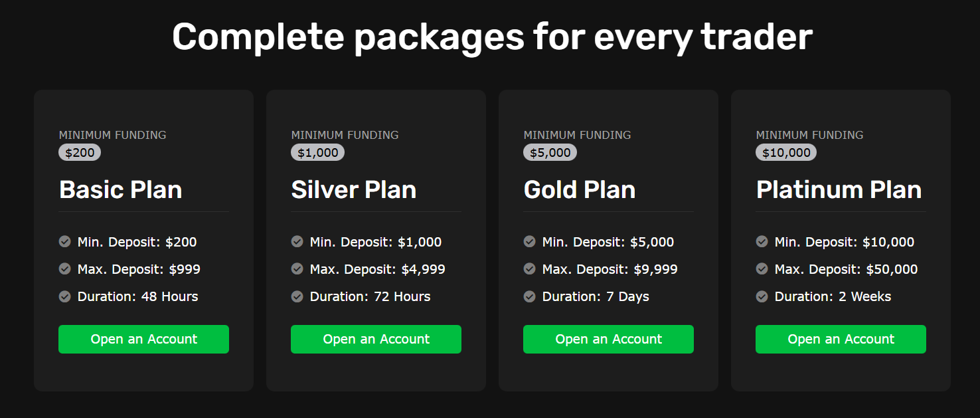Image resolution: width=980 pixels, height=418 pixels.
Task: Click the $5,000 minimum funding badge
Action: point(550,152)
